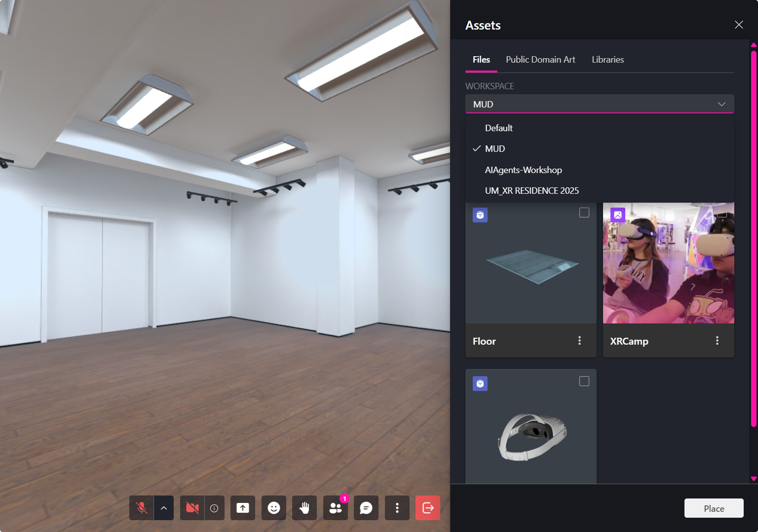Click the Place button
The height and width of the screenshot is (532, 758).
tap(714, 508)
